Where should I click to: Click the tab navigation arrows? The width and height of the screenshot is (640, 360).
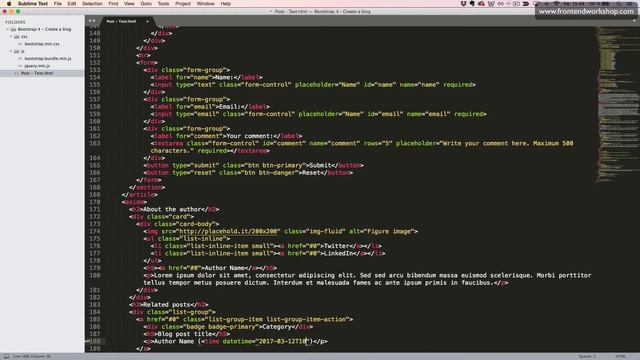pyautogui.click(x=92, y=21)
